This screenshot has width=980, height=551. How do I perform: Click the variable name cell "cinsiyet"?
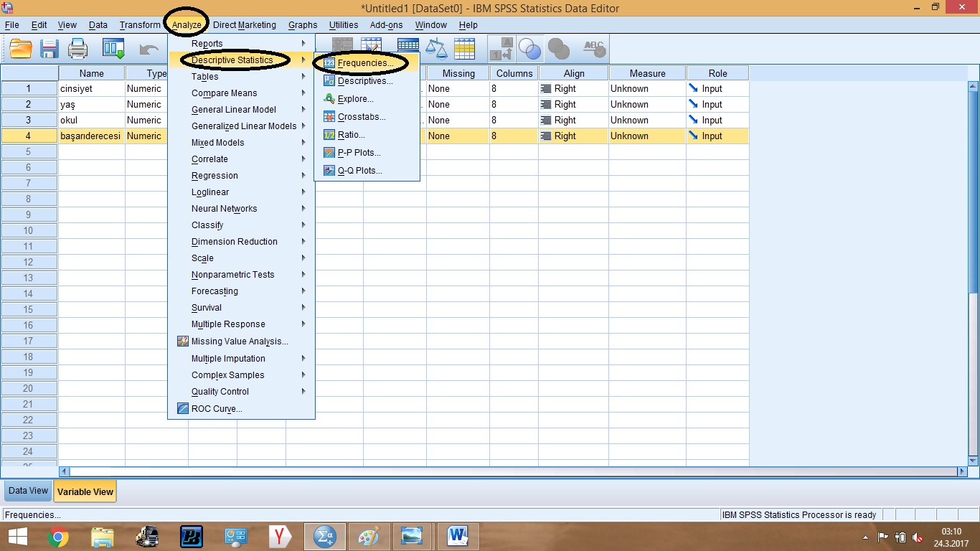pyautogui.click(x=92, y=88)
